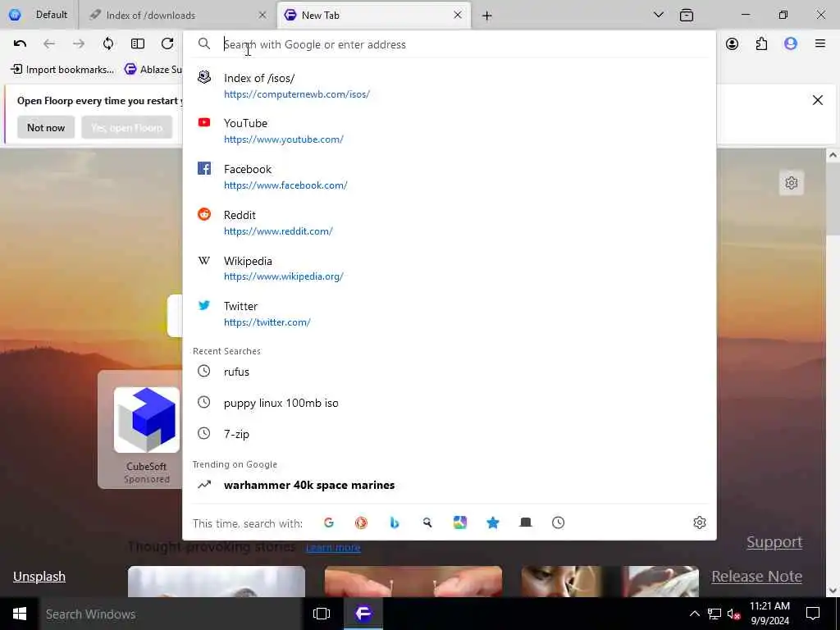Go back using the left arrow button
The width and height of the screenshot is (840, 630).
49,44
